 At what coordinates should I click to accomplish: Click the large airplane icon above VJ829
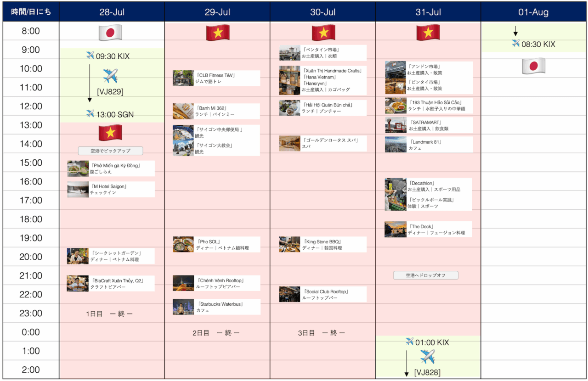[110, 75]
